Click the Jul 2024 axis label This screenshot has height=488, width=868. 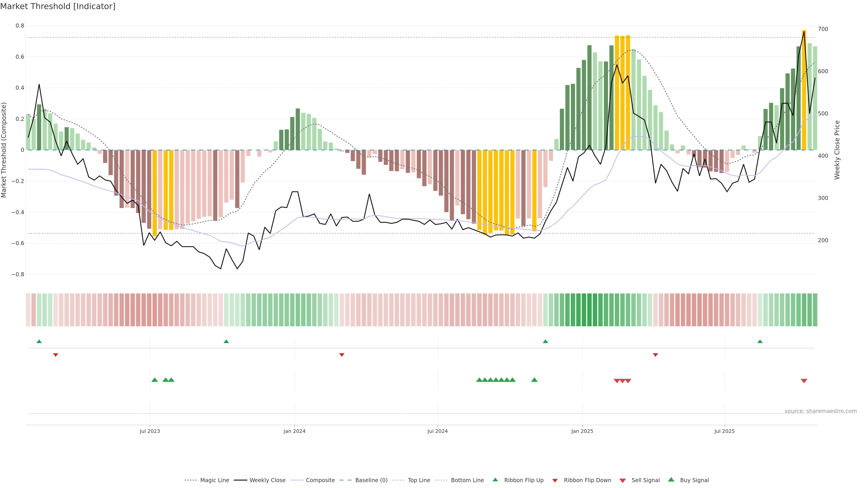(437, 431)
